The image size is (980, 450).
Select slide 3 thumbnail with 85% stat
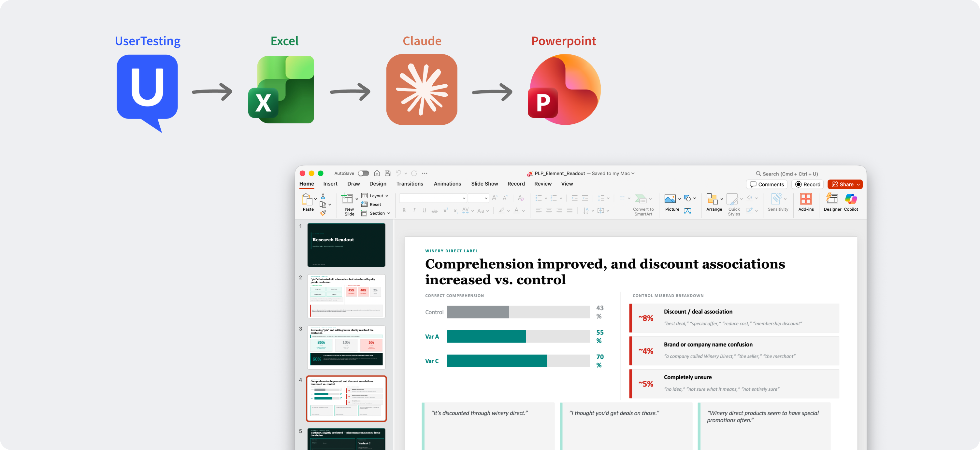(346, 347)
